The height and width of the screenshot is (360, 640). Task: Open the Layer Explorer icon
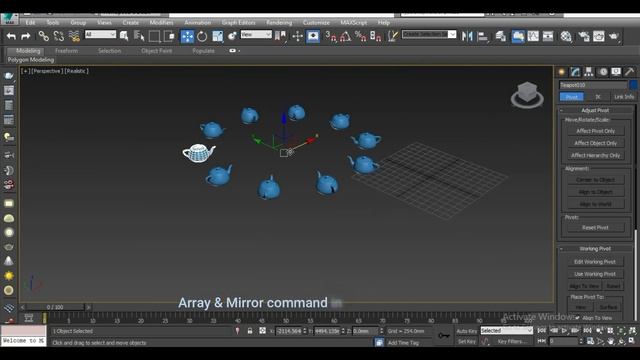[x=500, y=36]
